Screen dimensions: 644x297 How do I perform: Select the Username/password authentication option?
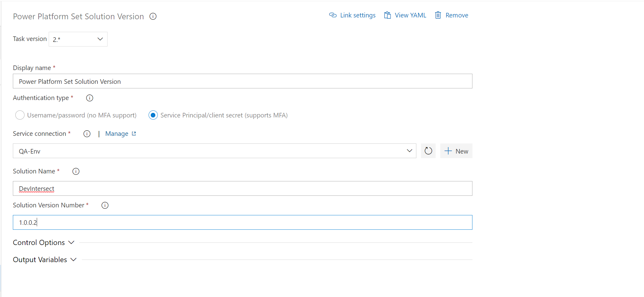pyautogui.click(x=20, y=115)
